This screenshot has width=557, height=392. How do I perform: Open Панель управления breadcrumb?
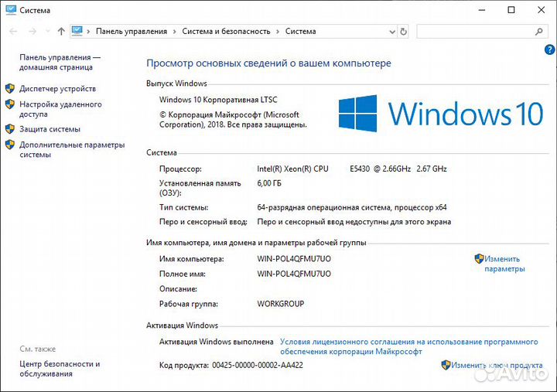pos(132,31)
